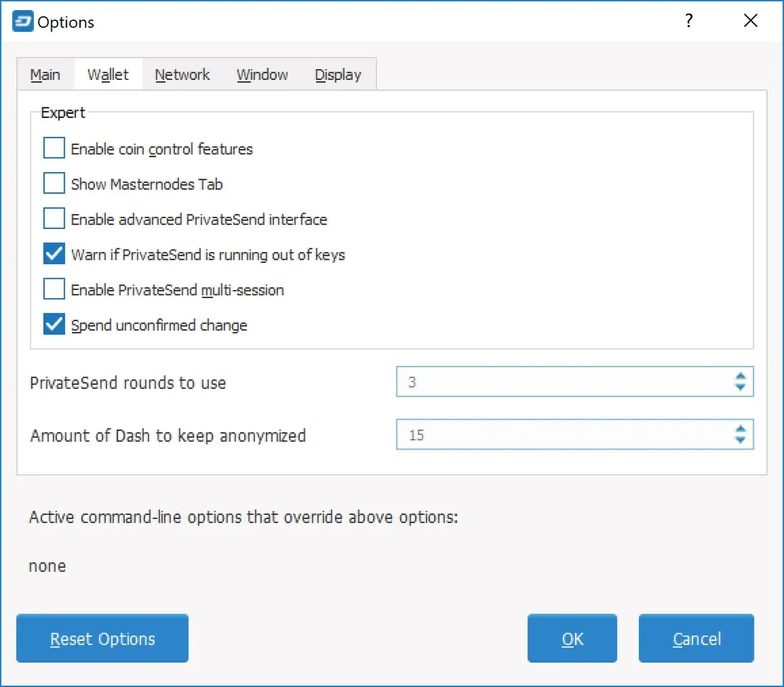
Task: Switch to the Main tab
Action: 45,74
